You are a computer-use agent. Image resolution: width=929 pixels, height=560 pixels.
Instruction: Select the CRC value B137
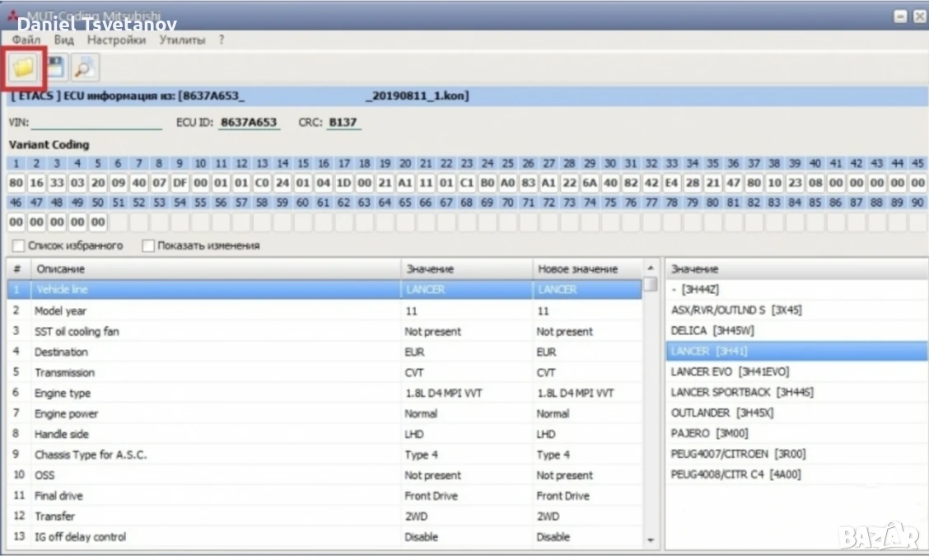343,122
